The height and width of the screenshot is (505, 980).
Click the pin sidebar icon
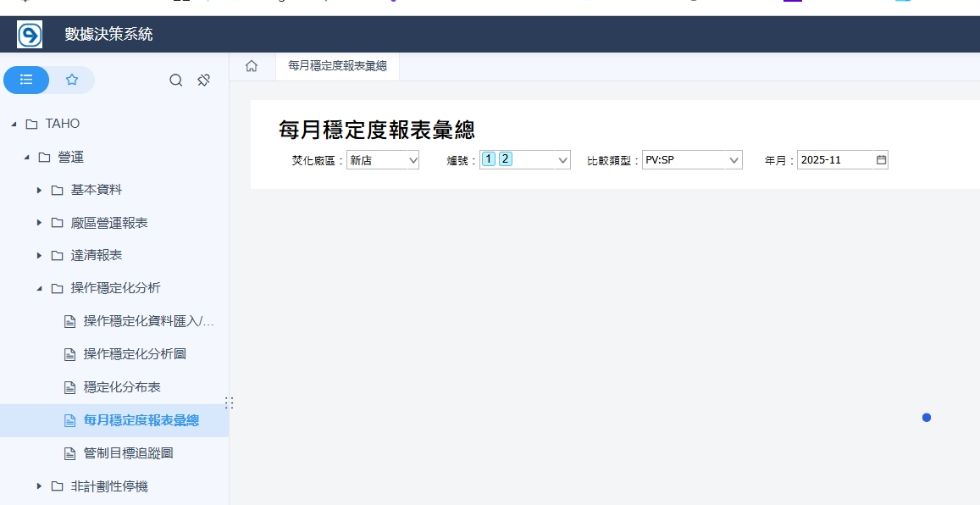[x=203, y=80]
